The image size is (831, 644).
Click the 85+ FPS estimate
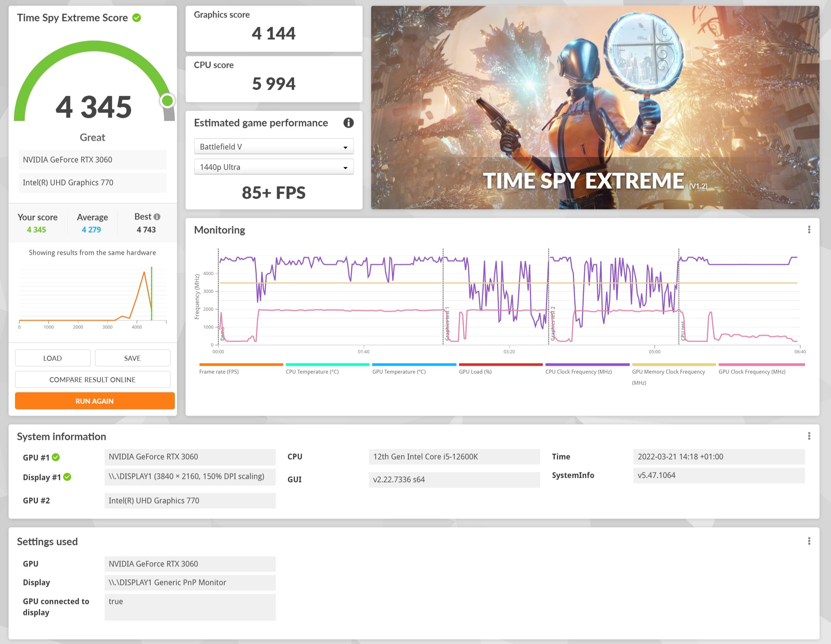click(x=274, y=193)
